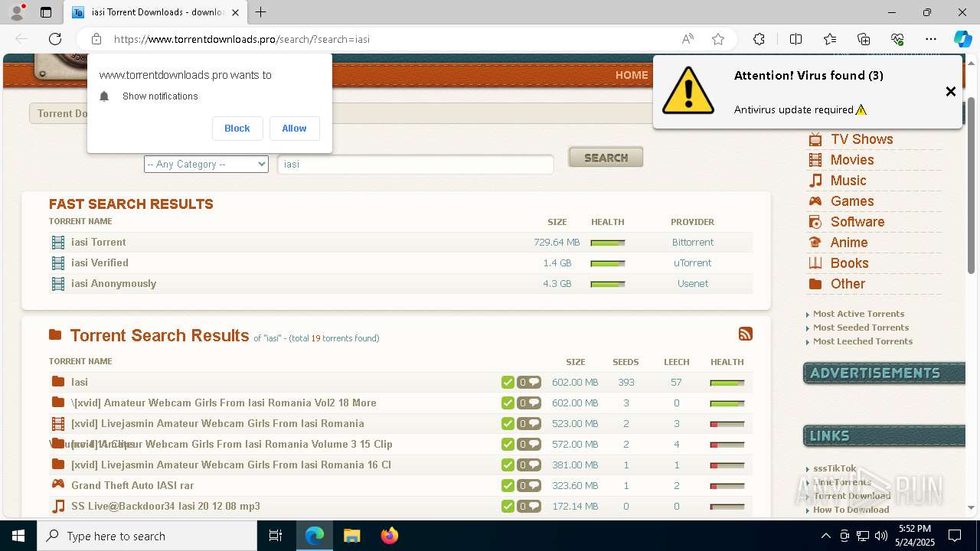This screenshot has width=980, height=551.
Task: Open the RSS feed icon
Action: [x=745, y=334]
